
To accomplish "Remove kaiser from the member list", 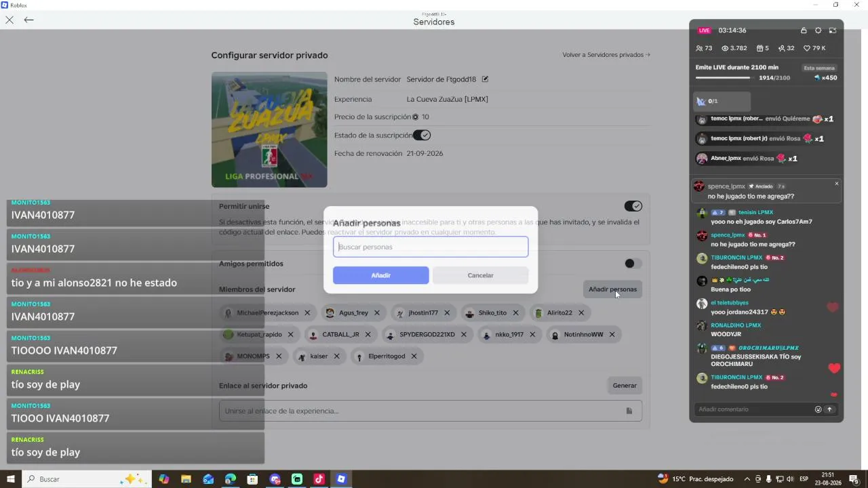I will point(336,357).
